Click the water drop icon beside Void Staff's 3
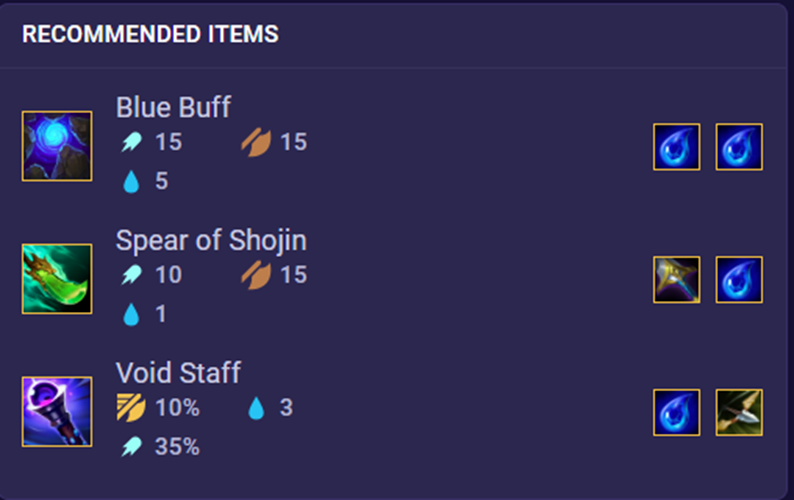 point(256,408)
